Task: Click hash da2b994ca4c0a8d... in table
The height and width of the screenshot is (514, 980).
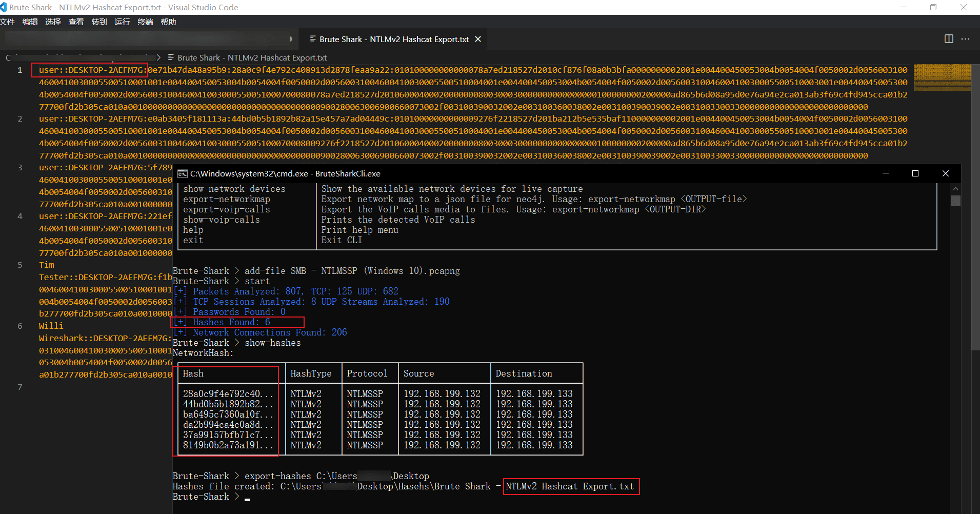Action: [x=228, y=425]
